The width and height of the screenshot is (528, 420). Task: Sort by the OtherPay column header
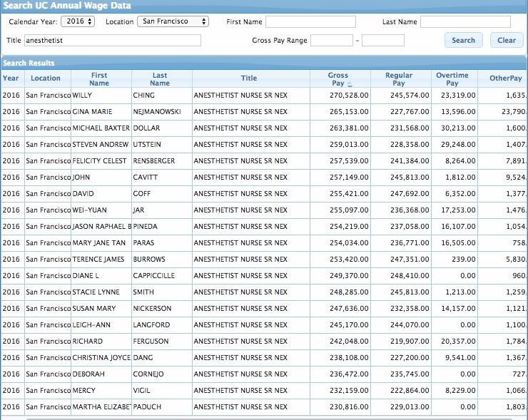tap(505, 78)
